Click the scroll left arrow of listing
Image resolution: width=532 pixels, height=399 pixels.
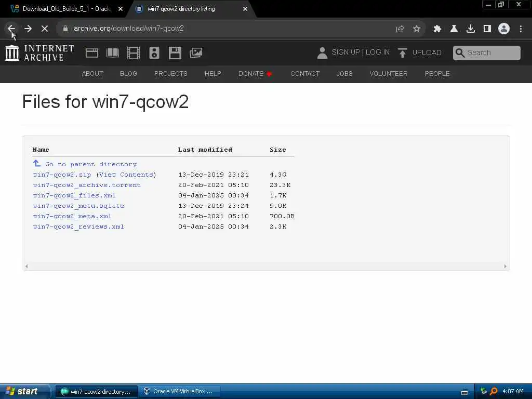tap(26, 267)
